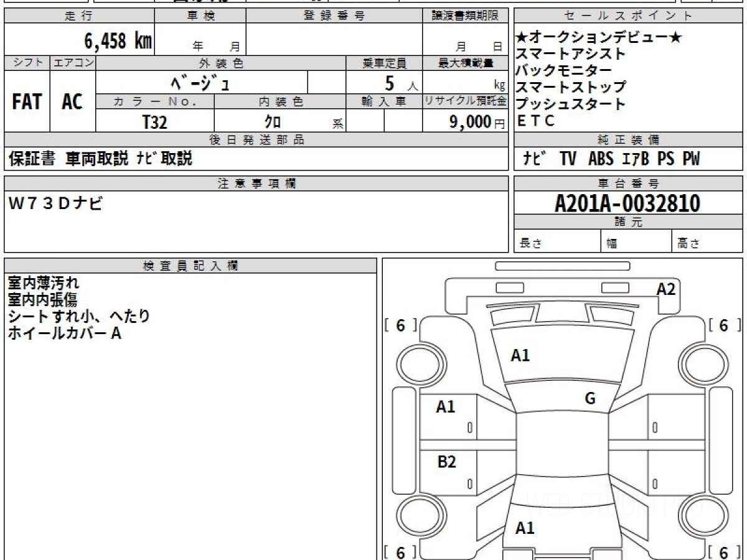The image size is (747, 560).
Task: Click the エアコン header cell
Action: [x=73, y=63]
